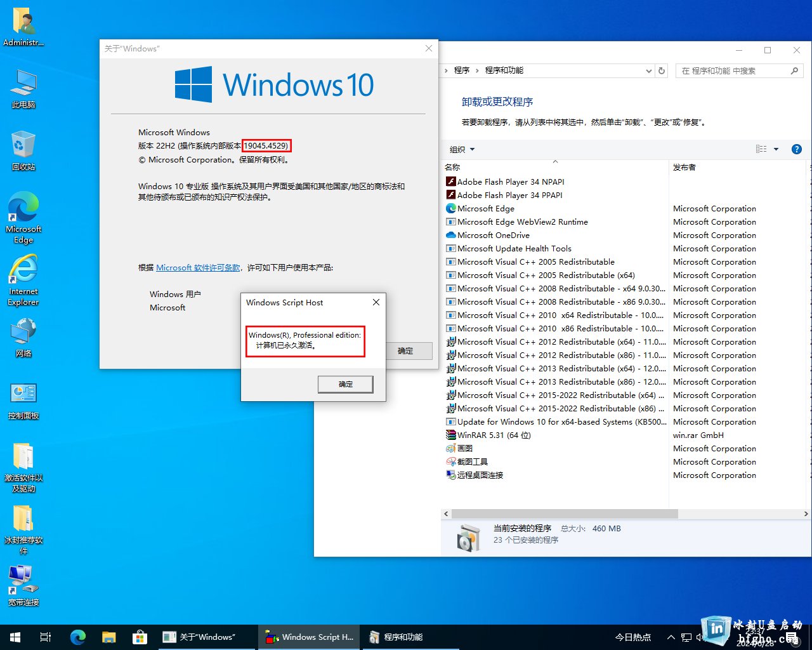This screenshot has width=812, height=650.
Task: Open Microsoft Store from the taskbar
Action: (140, 637)
